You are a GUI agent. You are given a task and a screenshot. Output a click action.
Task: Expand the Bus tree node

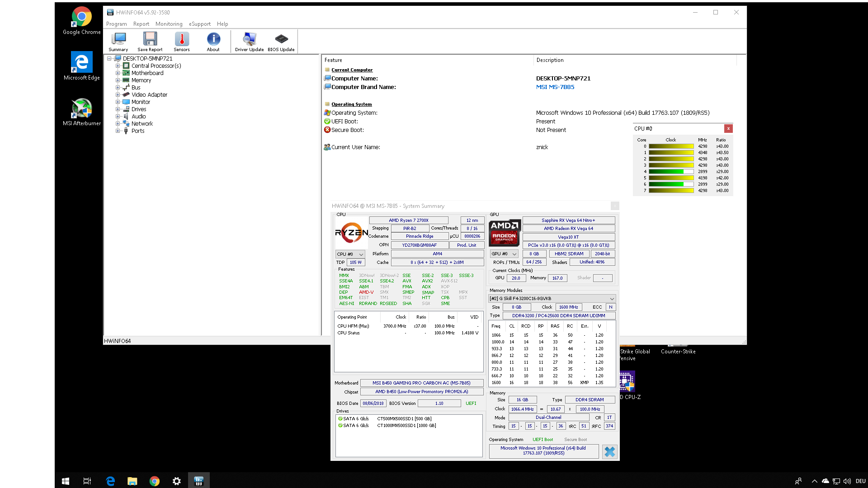point(118,88)
